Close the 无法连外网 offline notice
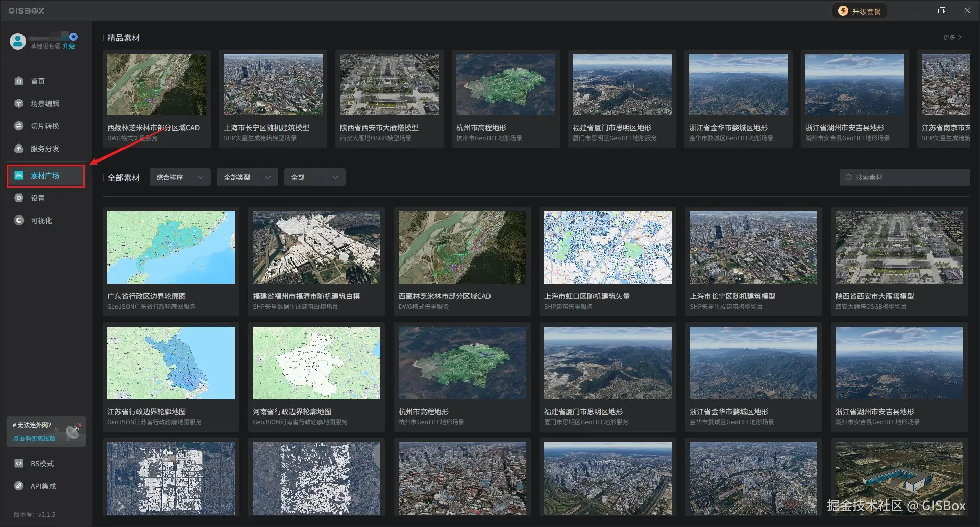The width and height of the screenshot is (980, 527). [80, 425]
